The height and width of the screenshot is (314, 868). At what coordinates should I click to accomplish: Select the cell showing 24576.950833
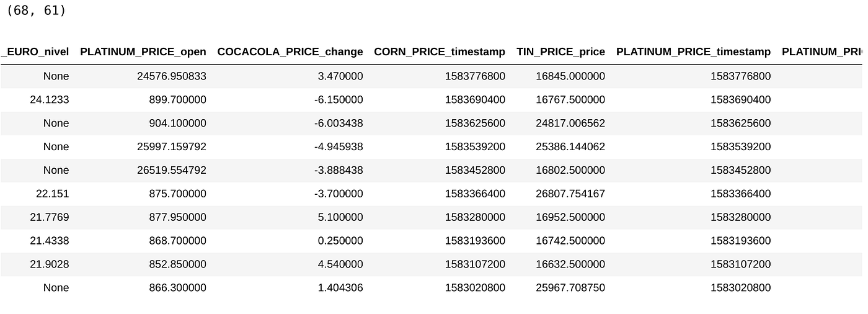[172, 76]
